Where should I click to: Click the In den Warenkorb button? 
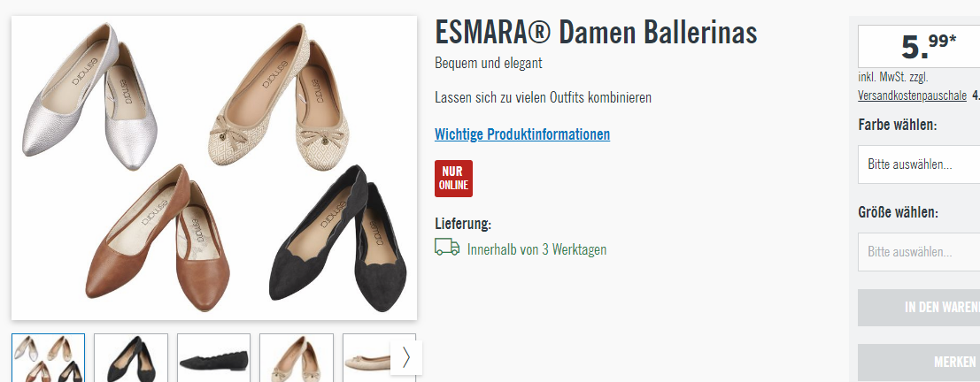click(x=919, y=307)
